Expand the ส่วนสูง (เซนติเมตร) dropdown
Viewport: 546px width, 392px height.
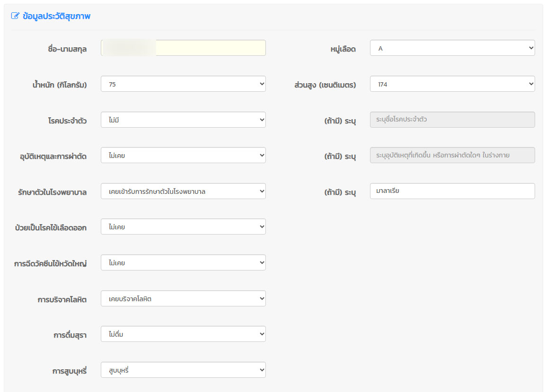(452, 84)
